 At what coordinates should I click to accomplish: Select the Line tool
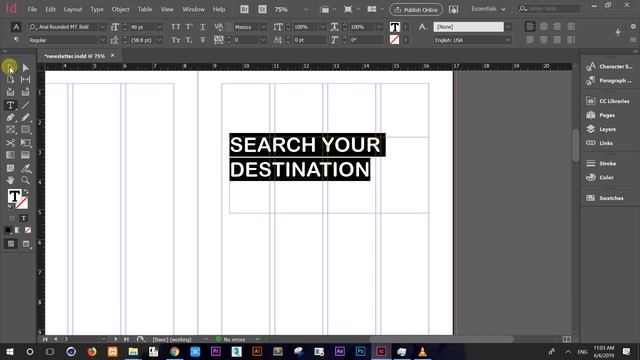(25, 105)
